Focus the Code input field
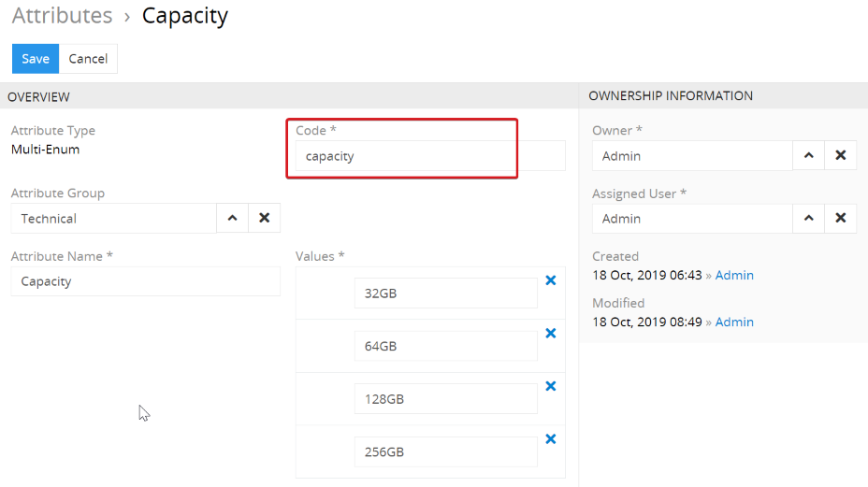Screen dimensions: 868x487 (x=430, y=156)
